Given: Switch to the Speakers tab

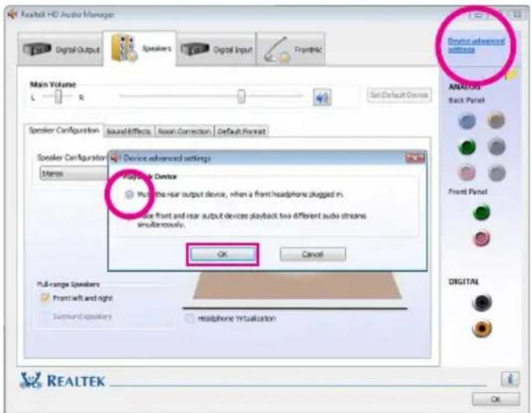Looking at the screenshot, I should (x=140, y=49).
